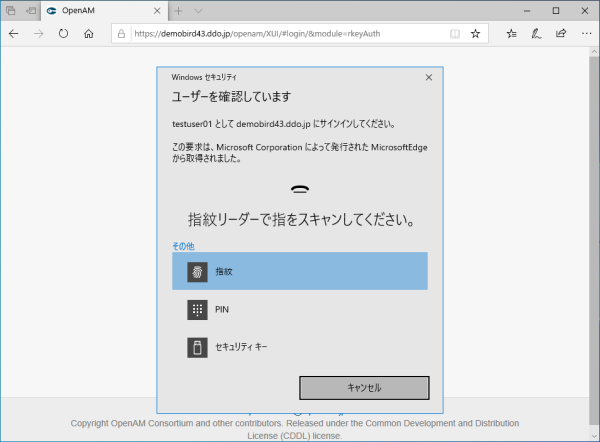Click the address bar URL

257,34
